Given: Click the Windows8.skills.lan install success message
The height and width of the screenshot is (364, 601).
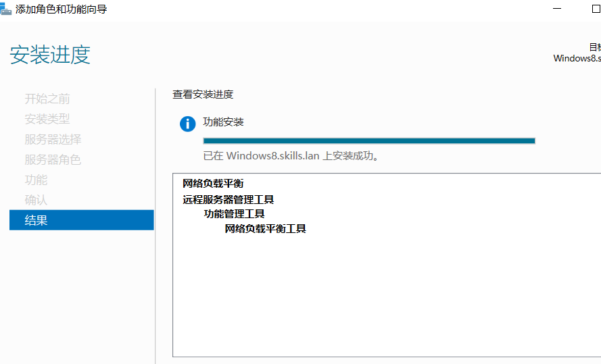Looking at the screenshot, I should click(x=291, y=156).
